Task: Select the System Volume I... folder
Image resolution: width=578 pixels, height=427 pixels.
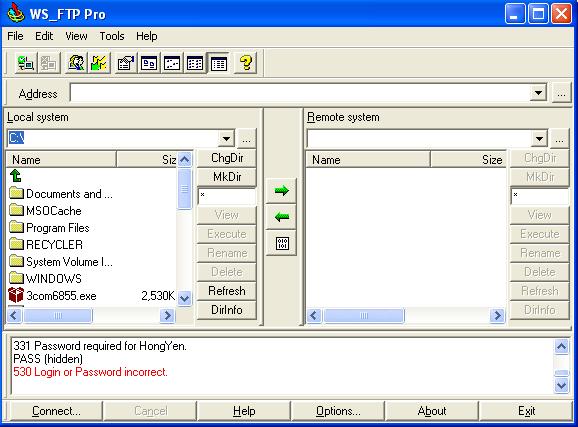Action: point(61,261)
